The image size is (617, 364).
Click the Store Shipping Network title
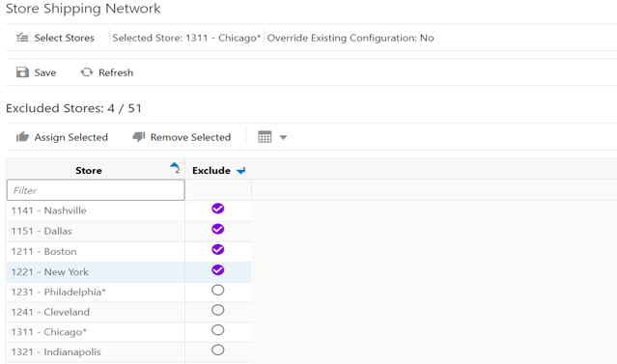coord(83,9)
